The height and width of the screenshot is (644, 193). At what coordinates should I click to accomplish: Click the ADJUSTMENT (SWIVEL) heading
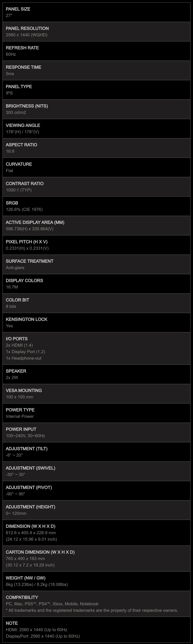pyautogui.click(x=31, y=468)
